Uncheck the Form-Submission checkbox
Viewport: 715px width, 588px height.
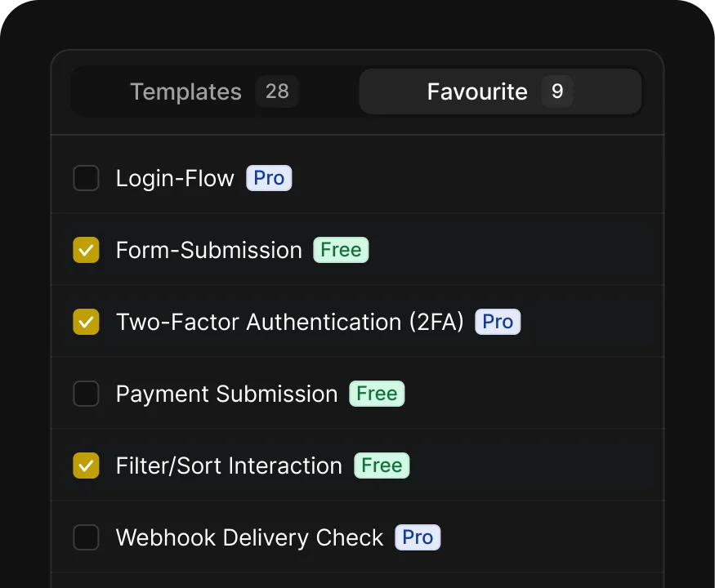point(86,250)
